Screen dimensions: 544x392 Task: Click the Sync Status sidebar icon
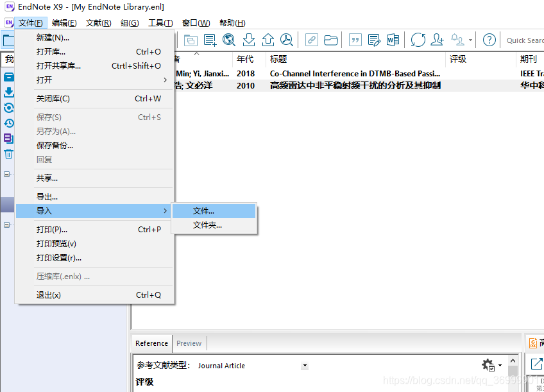(9, 108)
